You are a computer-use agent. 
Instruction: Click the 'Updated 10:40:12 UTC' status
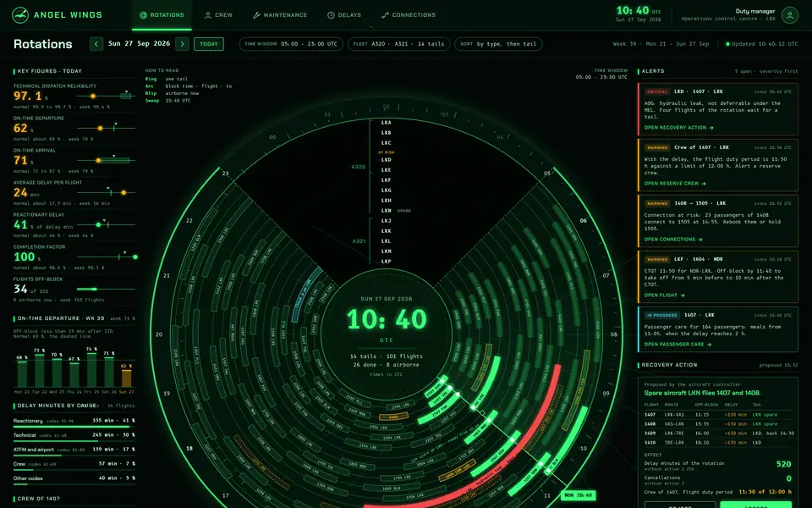(x=762, y=44)
